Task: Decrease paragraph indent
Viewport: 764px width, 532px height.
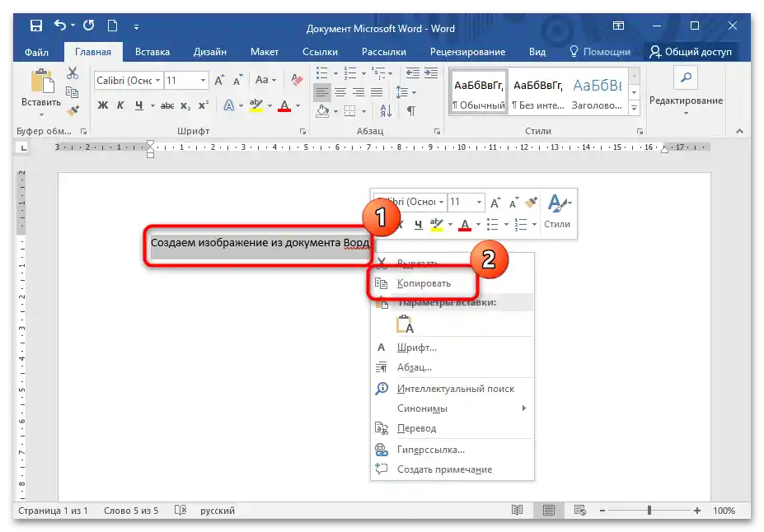Action: [413, 73]
